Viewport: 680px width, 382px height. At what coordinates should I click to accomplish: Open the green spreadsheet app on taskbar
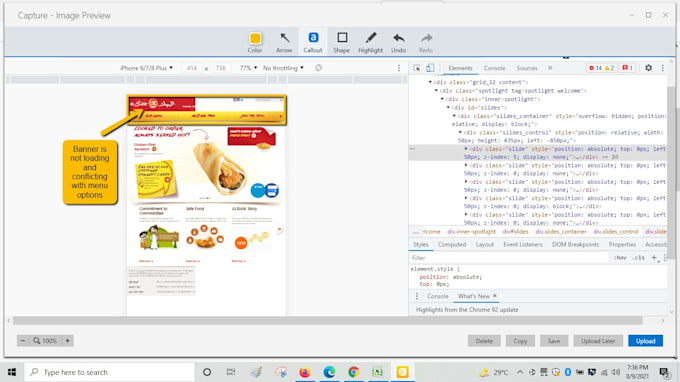pos(378,372)
